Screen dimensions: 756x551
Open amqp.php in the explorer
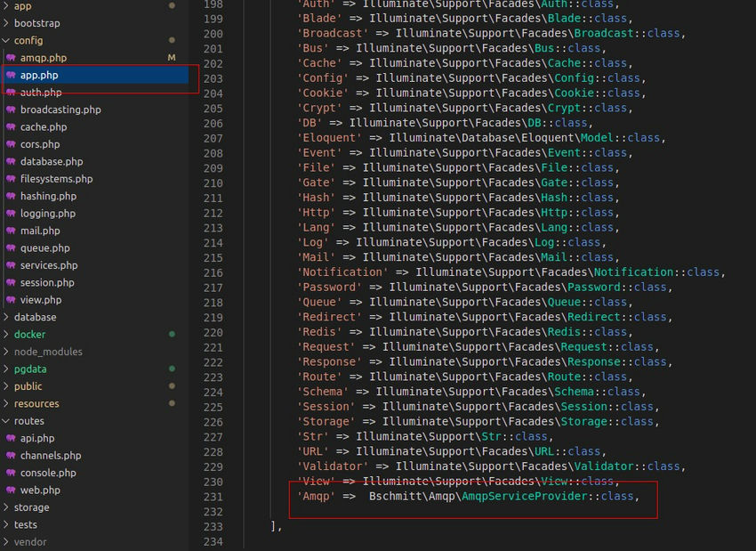point(44,58)
